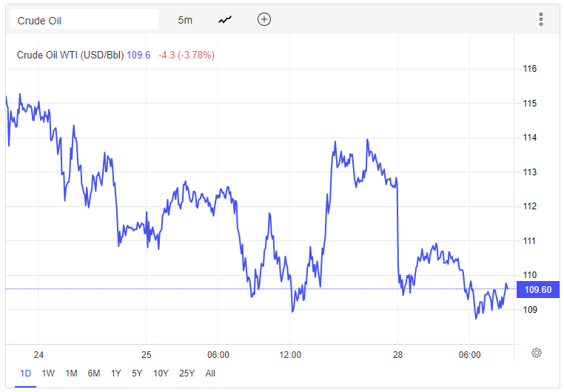Show the 25Y time range
Screen dimensions: 564x392
(187, 374)
